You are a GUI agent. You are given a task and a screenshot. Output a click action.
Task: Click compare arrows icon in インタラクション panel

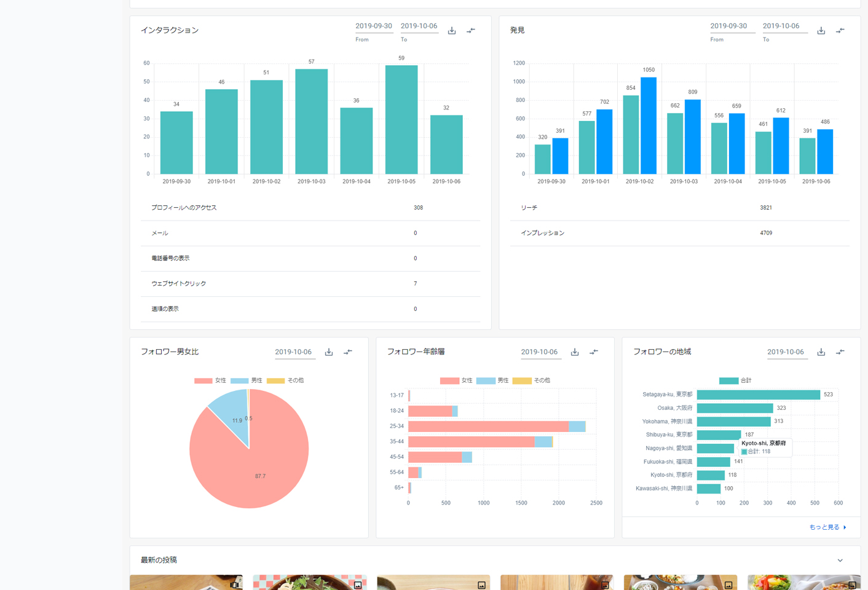coord(471,31)
